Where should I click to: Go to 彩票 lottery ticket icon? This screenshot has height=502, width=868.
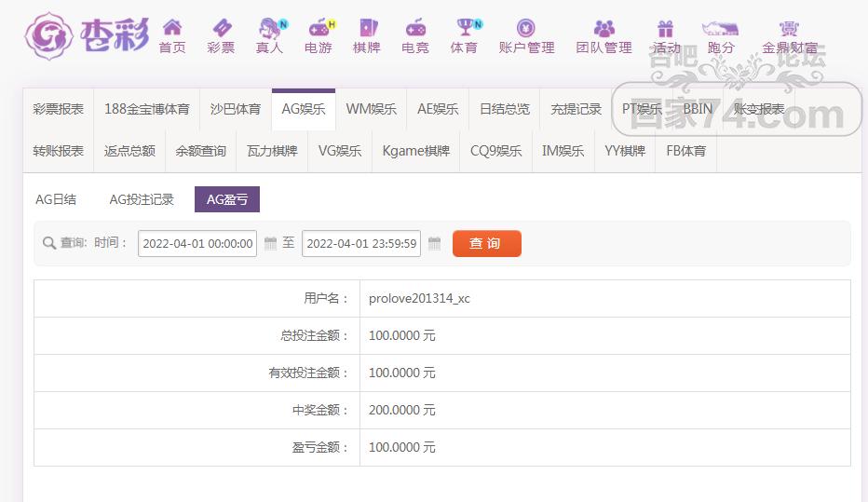click(x=222, y=27)
